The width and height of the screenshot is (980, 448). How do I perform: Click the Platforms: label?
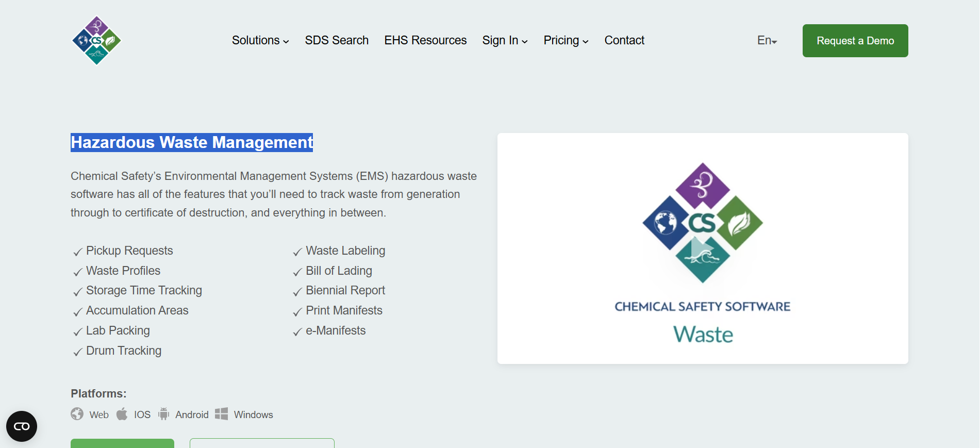(x=98, y=393)
